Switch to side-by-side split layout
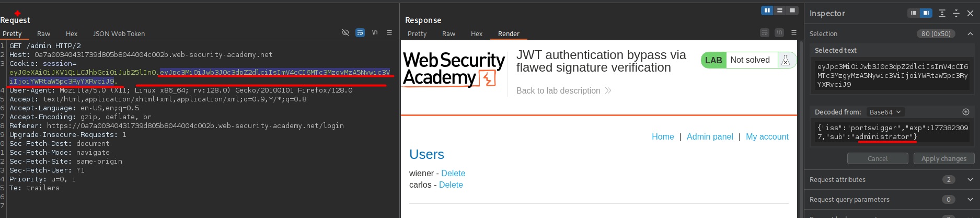Image resolution: width=980 pixels, height=218 pixels. [767, 10]
